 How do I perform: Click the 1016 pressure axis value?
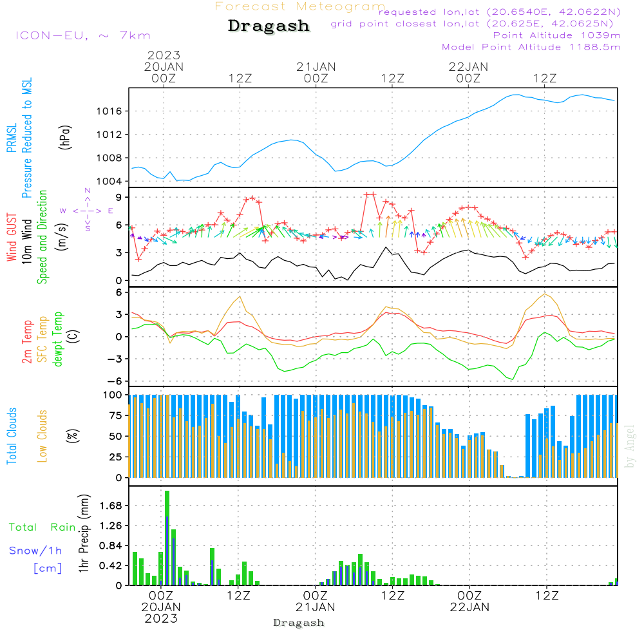[109, 111]
